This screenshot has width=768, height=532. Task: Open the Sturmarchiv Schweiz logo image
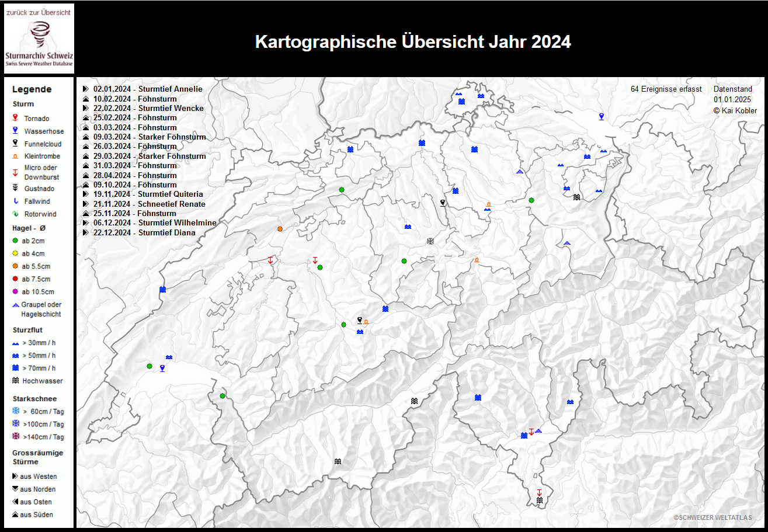pyautogui.click(x=39, y=44)
